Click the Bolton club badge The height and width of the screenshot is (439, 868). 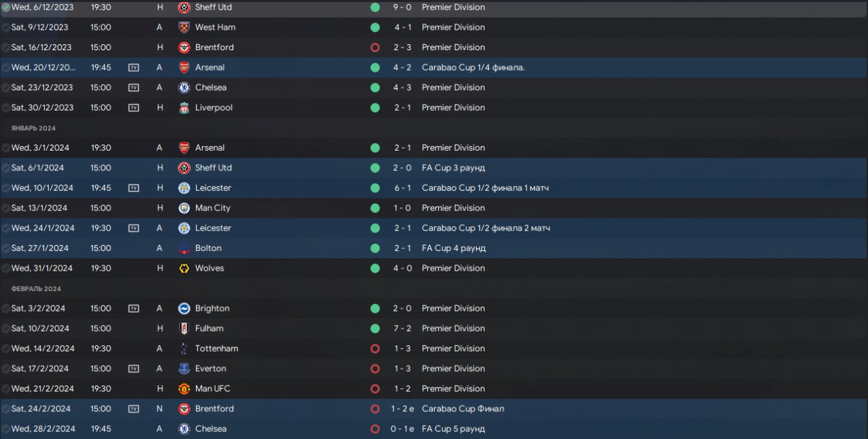pos(184,248)
